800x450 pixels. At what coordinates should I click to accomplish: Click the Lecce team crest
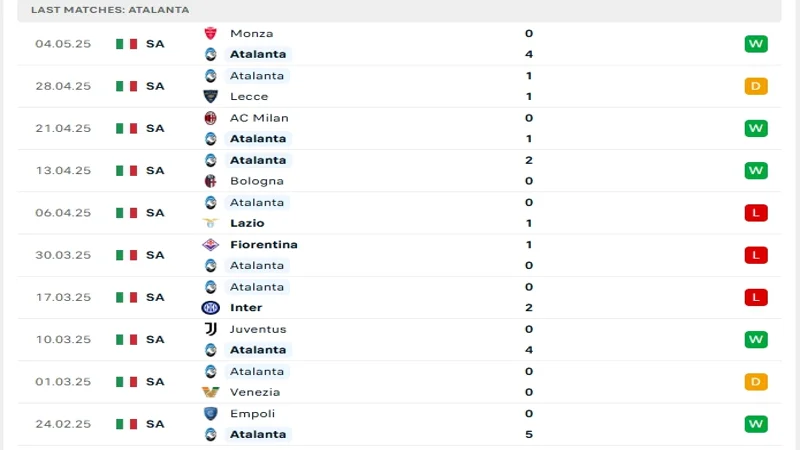pyautogui.click(x=210, y=97)
